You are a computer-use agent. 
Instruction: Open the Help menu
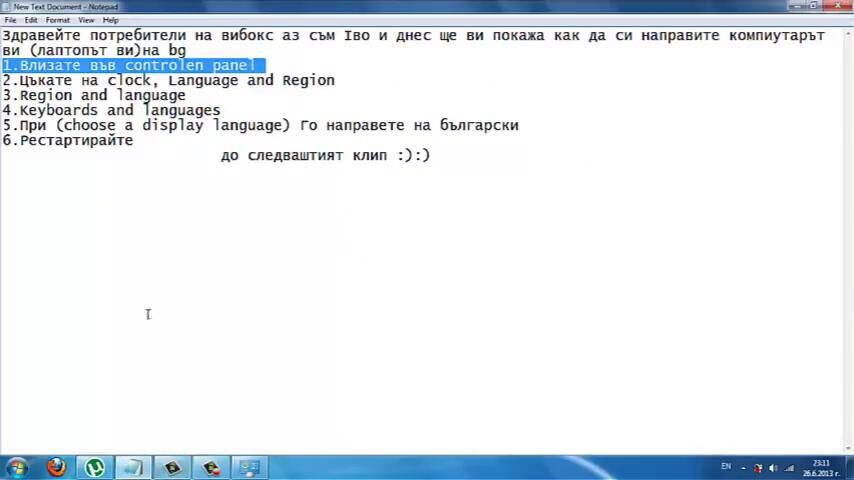click(x=110, y=20)
